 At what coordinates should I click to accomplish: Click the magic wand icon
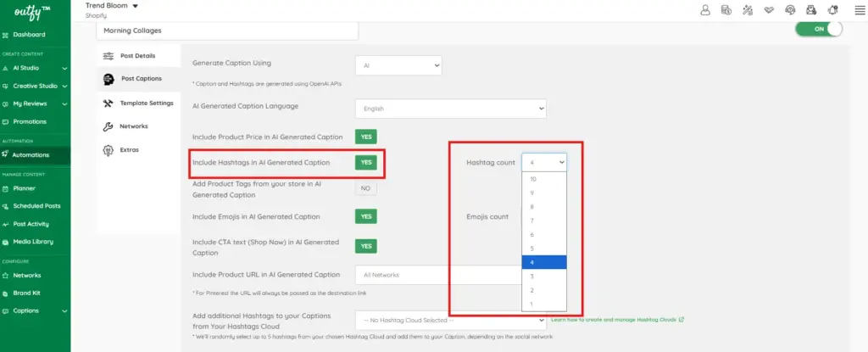click(748, 9)
